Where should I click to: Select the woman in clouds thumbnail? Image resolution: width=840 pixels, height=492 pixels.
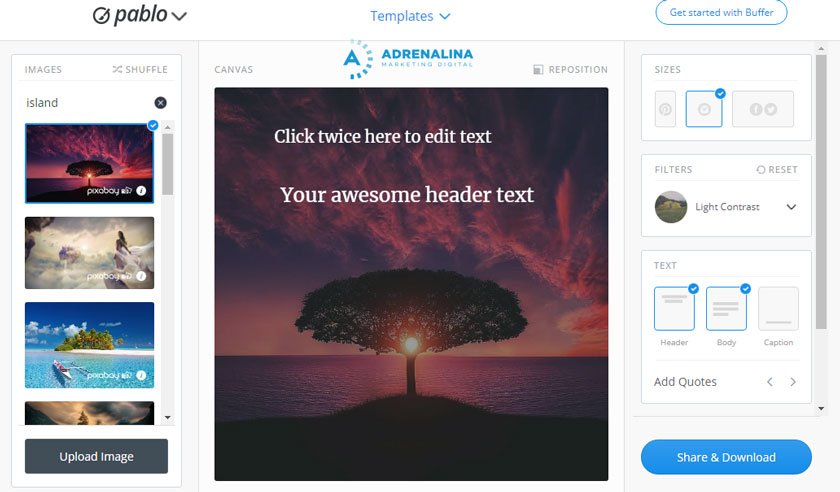pyautogui.click(x=89, y=253)
